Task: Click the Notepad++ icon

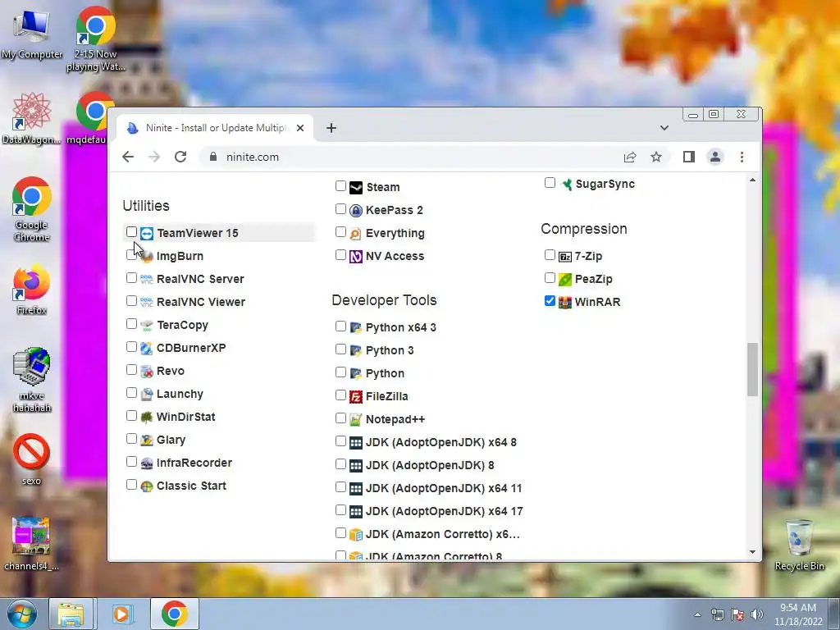Action: 356,419
